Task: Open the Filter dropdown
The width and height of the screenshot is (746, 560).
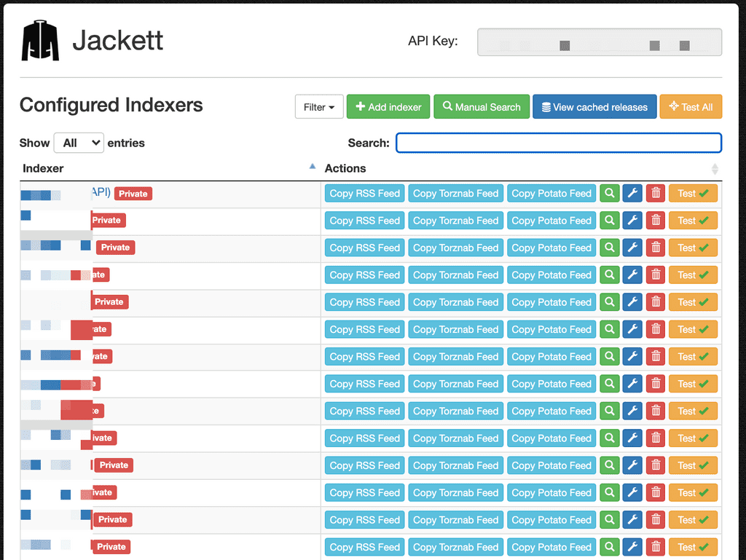Action: point(319,107)
